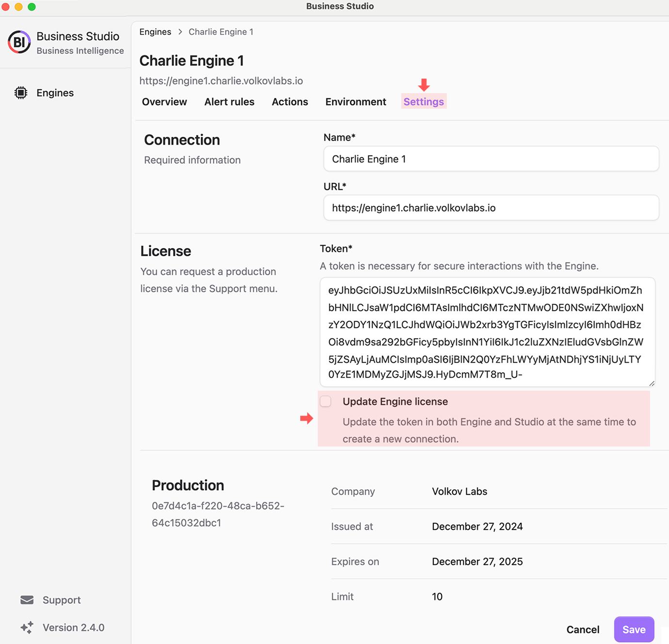The height and width of the screenshot is (644, 669).
Task: Focus the Name input field
Action: pos(491,159)
